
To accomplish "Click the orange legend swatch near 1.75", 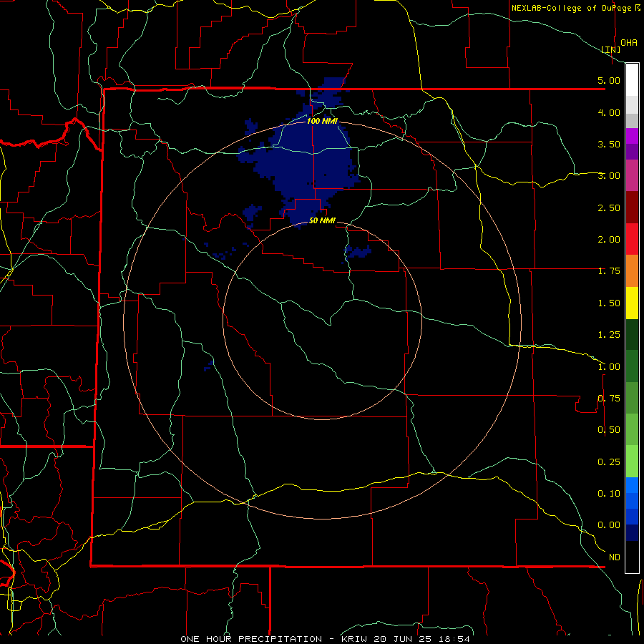I will coord(632,271).
